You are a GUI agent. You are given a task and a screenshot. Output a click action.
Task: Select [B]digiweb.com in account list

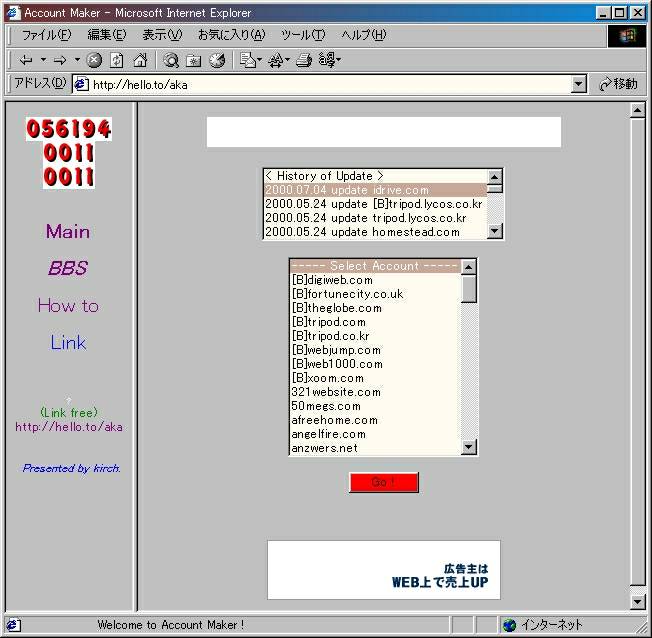point(375,280)
